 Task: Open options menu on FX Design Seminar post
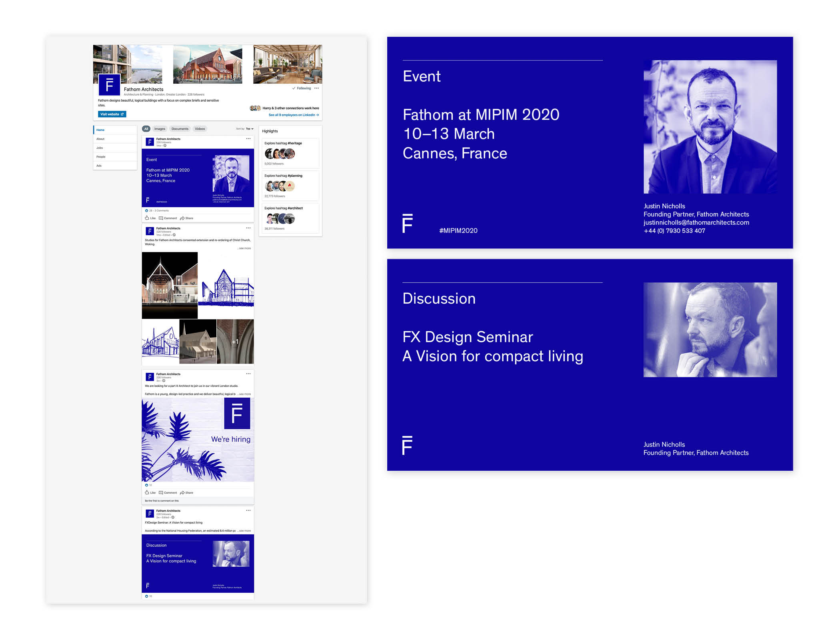tap(248, 510)
